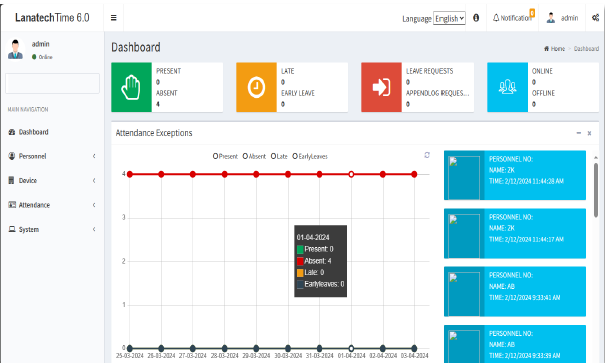The height and width of the screenshot is (363, 605).
Task: Click the blue Online users icon tile
Action: click(x=507, y=87)
